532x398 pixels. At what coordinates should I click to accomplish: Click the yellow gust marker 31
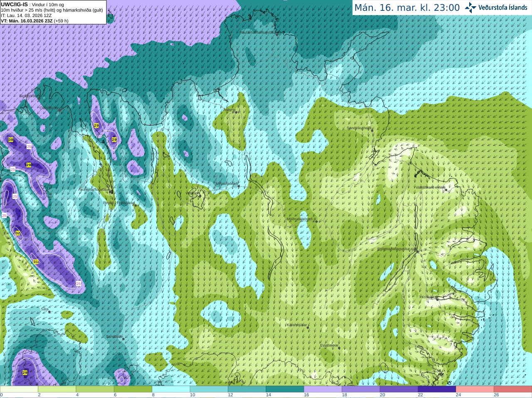pyautogui.click(x=36, y=261)
